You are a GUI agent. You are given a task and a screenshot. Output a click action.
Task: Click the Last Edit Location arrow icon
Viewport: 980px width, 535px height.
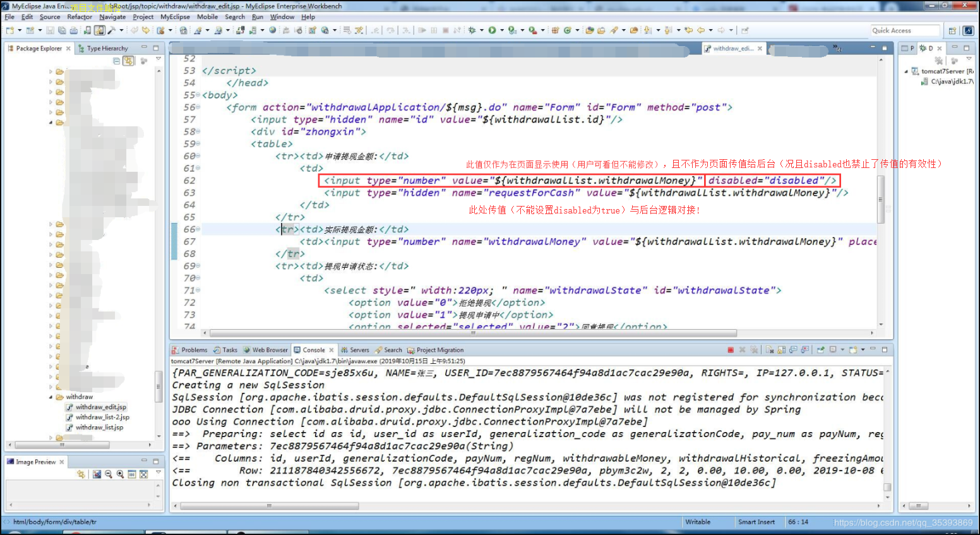point(688,30)
